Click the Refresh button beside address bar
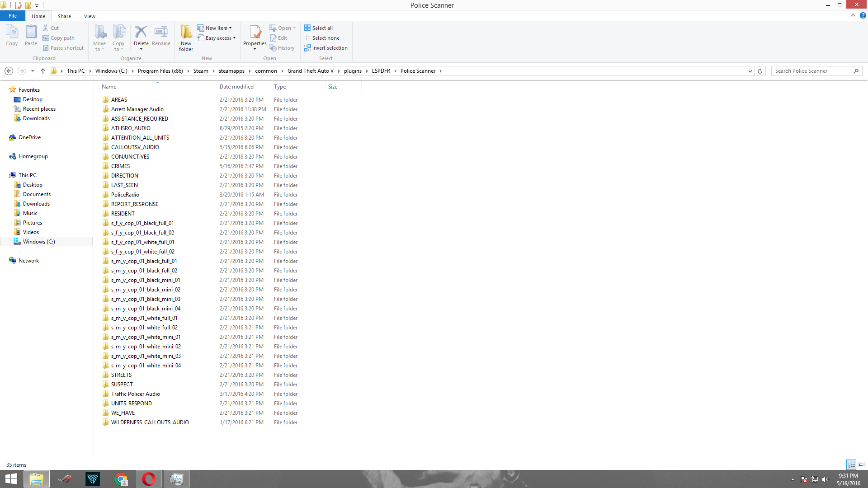 (760, 71)
